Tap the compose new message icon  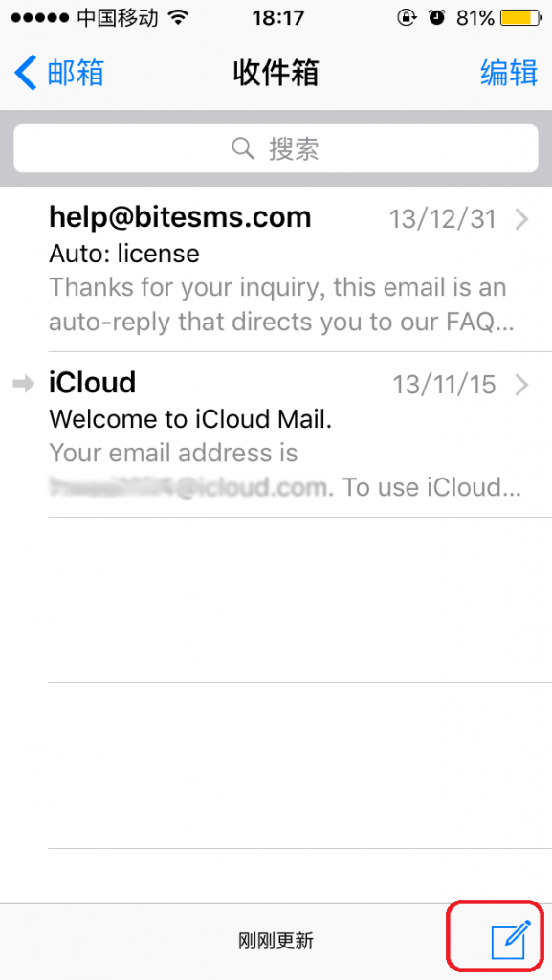click(511, 940)
